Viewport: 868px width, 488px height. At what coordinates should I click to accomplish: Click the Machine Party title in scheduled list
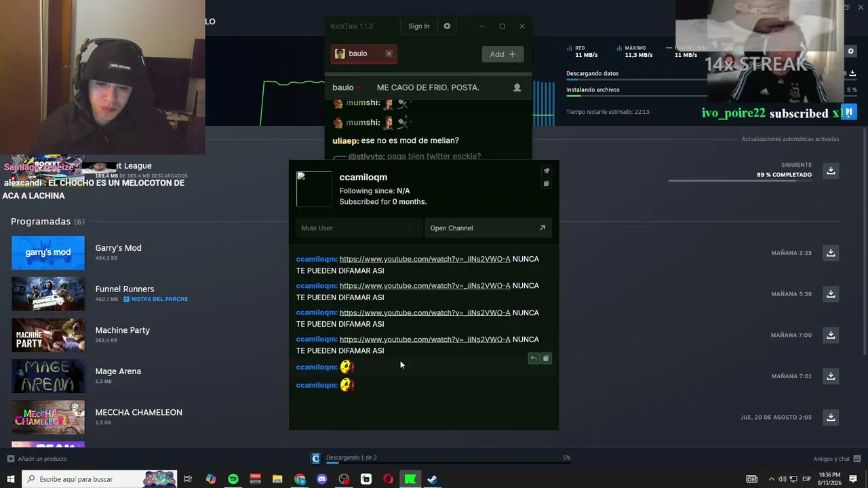pos(123,330)
